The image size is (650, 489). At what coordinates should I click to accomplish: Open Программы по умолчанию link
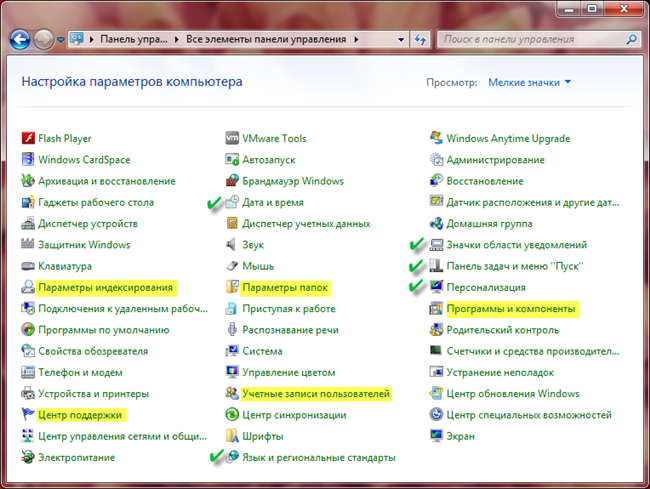pyautogui.click(x=104, y=330)
